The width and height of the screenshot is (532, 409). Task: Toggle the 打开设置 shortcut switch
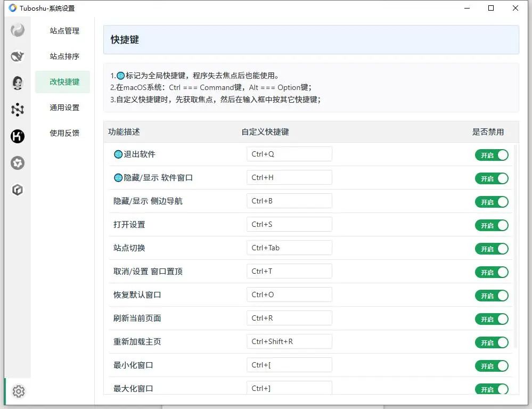[x=492, y=225]
